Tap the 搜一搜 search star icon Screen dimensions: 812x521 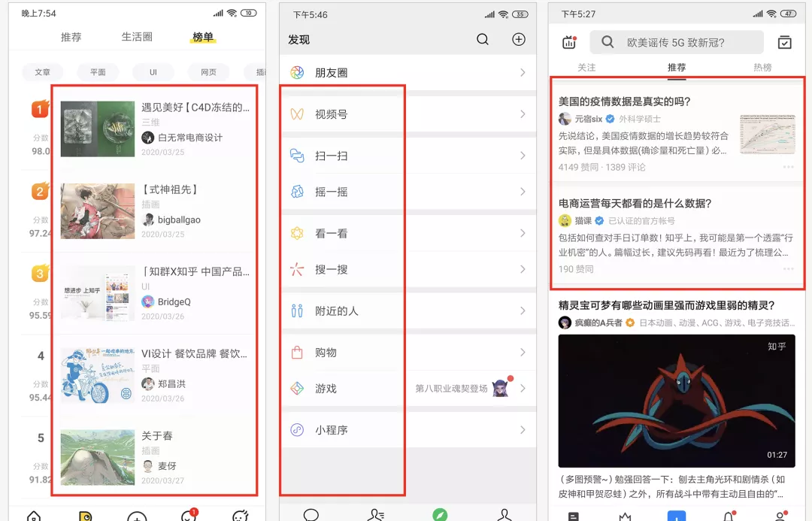(297, 269)
